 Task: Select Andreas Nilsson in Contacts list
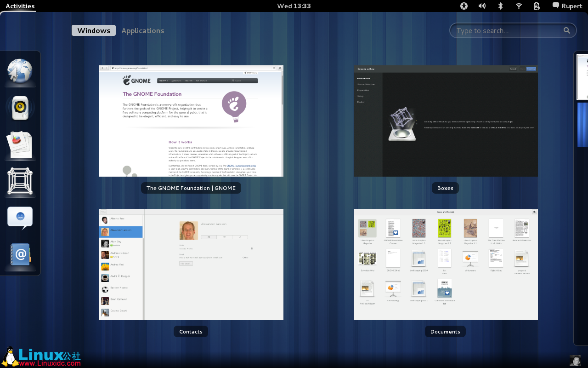point(121,254)
